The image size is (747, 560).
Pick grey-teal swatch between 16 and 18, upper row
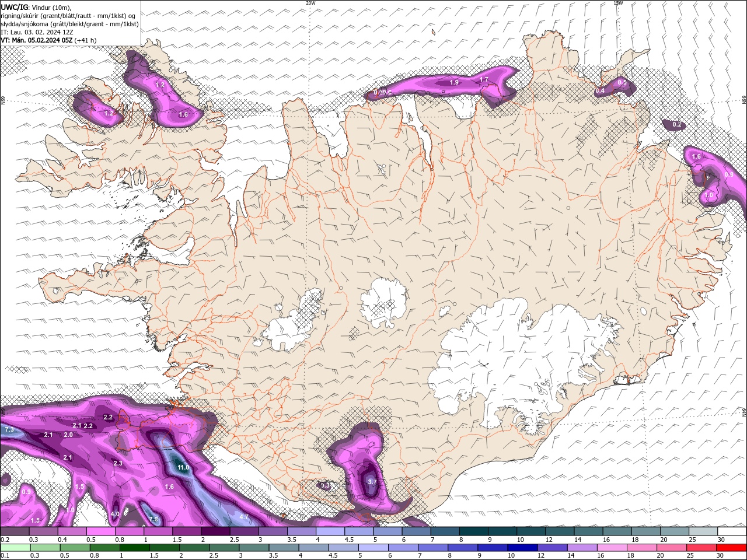click(x=617, y=531)
